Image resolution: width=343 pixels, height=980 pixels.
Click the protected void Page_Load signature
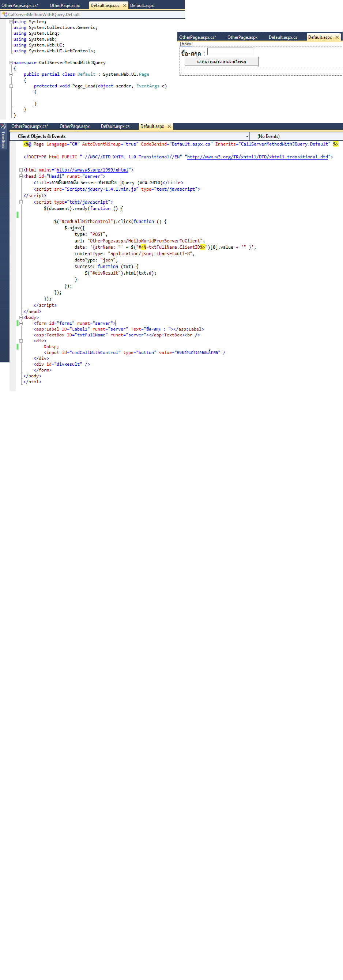[101, 86]
